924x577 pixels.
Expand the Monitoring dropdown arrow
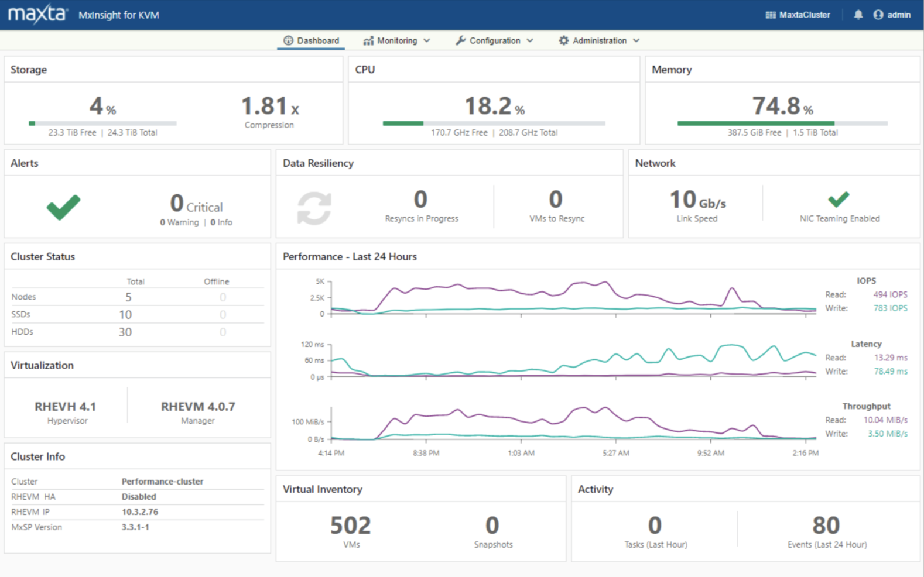(x=427, y=40)
